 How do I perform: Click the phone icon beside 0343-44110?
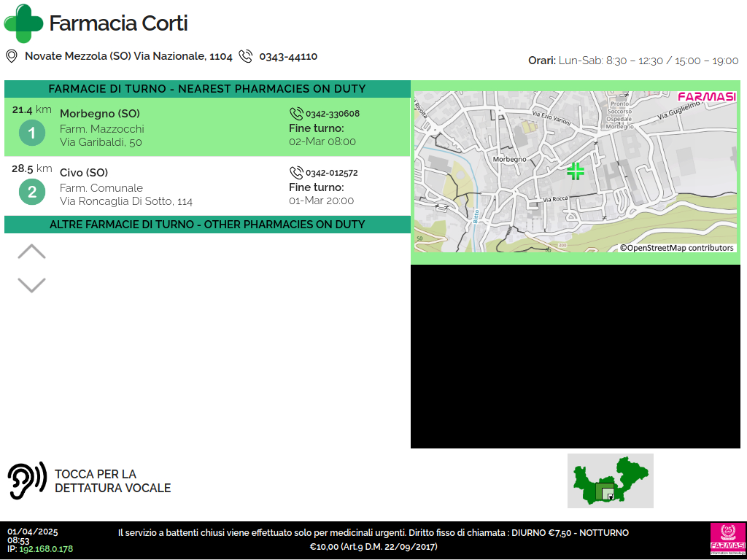(x=246, y=56)
